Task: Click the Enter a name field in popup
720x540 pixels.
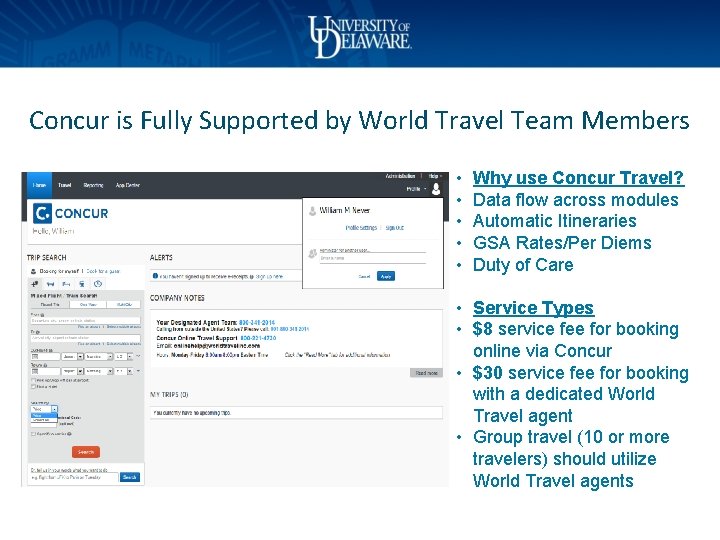Action: click(373, 259)
